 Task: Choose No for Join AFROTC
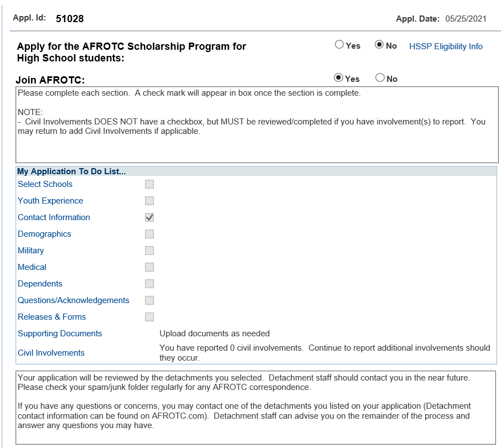click(x=380, y=78)
